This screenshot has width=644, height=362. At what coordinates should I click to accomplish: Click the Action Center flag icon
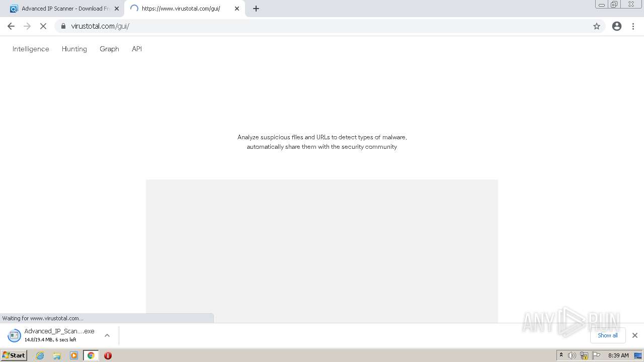click(596, 355)
